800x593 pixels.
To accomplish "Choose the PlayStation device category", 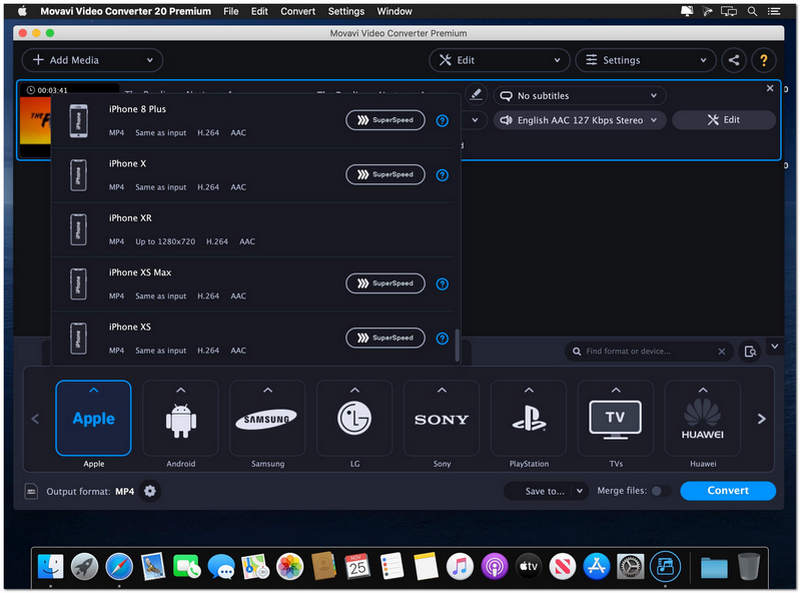I will coord(528,418).
